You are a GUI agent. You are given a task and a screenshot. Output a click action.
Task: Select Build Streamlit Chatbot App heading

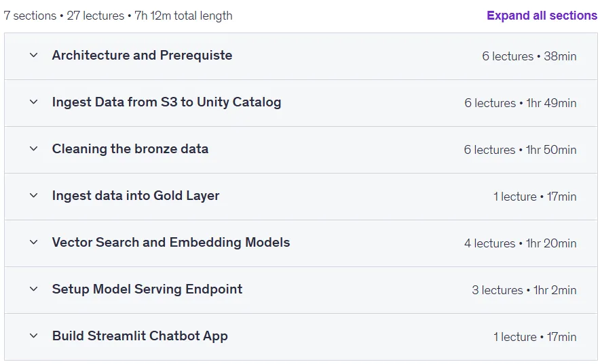click(140, 336)
